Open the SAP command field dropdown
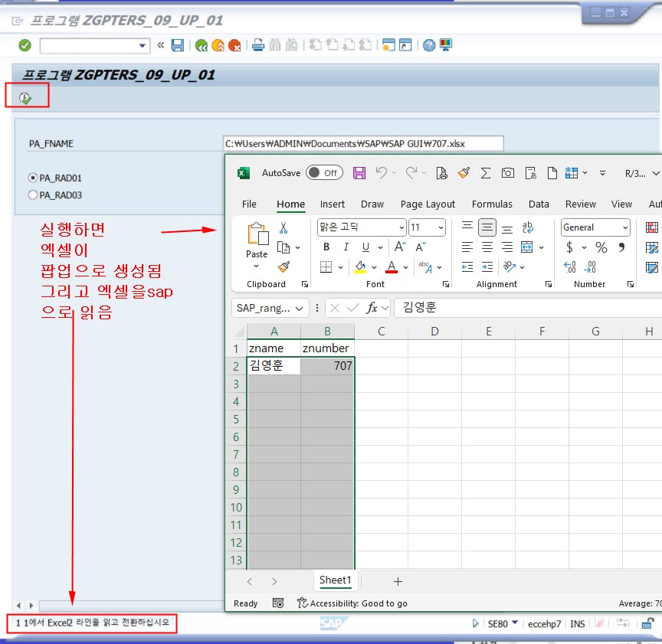 (143, 46)
